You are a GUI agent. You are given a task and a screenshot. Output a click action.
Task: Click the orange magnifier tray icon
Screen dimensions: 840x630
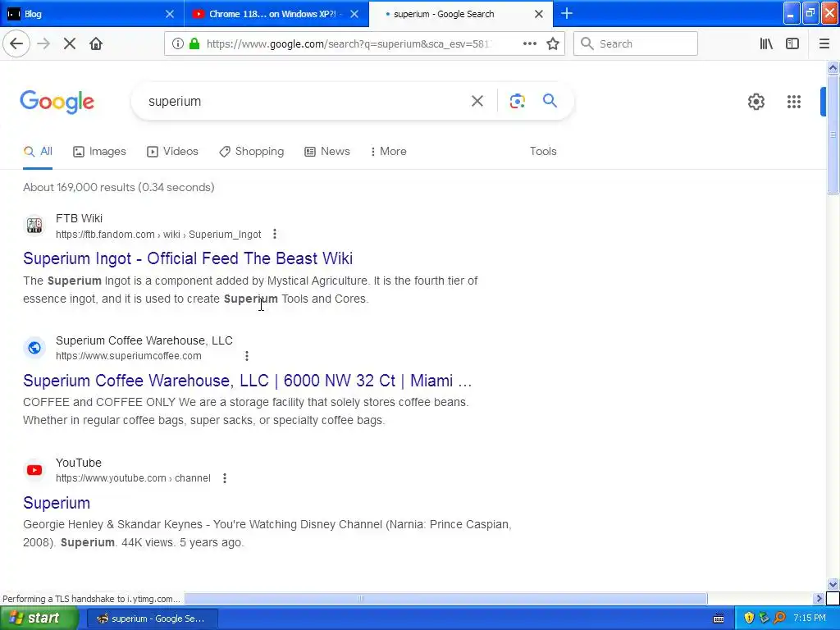point(779,619)
